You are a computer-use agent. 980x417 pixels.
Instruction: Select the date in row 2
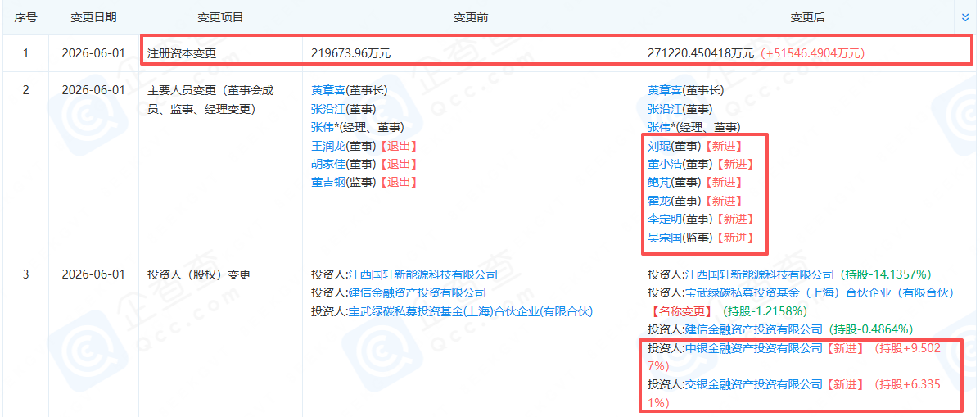coord(93,90)
